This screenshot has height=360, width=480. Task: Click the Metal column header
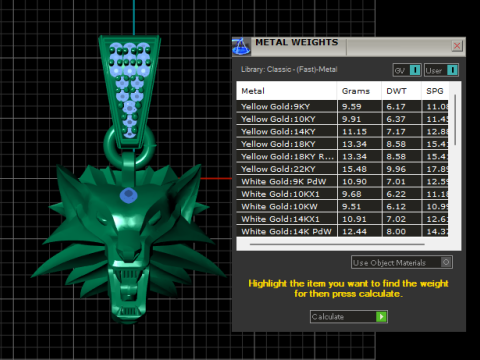[x=287, y=91]
